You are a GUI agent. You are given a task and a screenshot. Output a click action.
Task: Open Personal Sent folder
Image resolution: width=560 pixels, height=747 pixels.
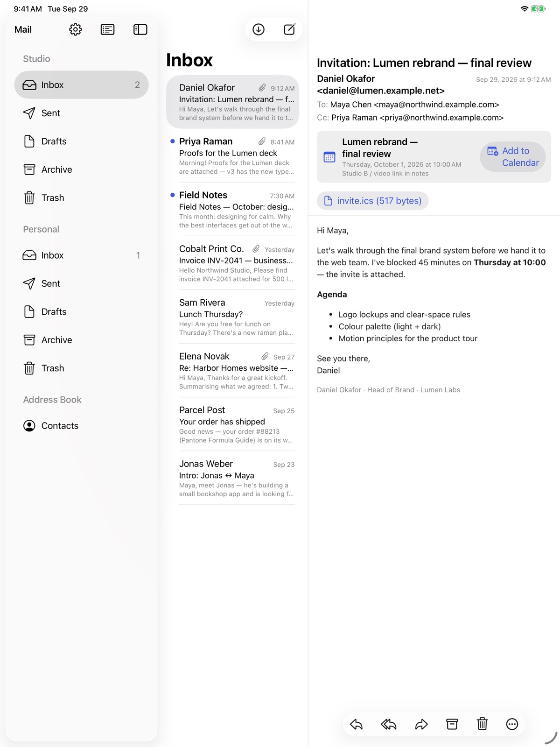[x=81, y=283]
